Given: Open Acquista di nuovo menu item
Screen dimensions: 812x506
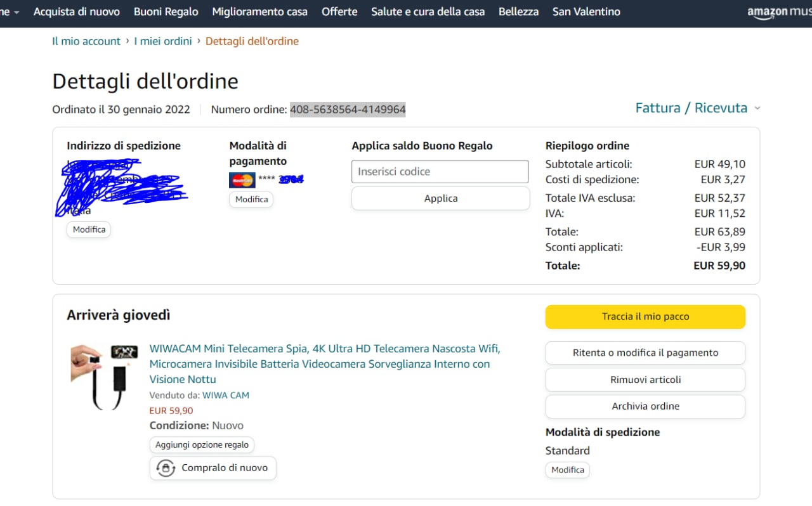Looking at the screenshot, I should 76,12.
